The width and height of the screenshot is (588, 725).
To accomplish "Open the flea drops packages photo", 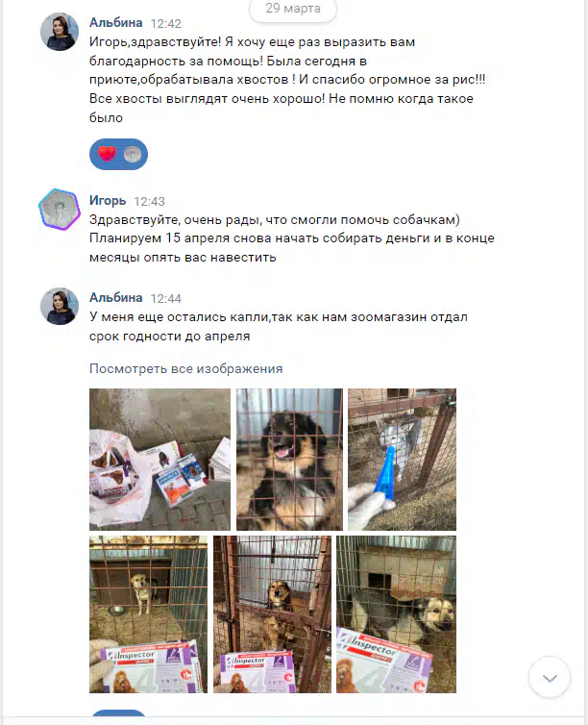I will 159,460.
